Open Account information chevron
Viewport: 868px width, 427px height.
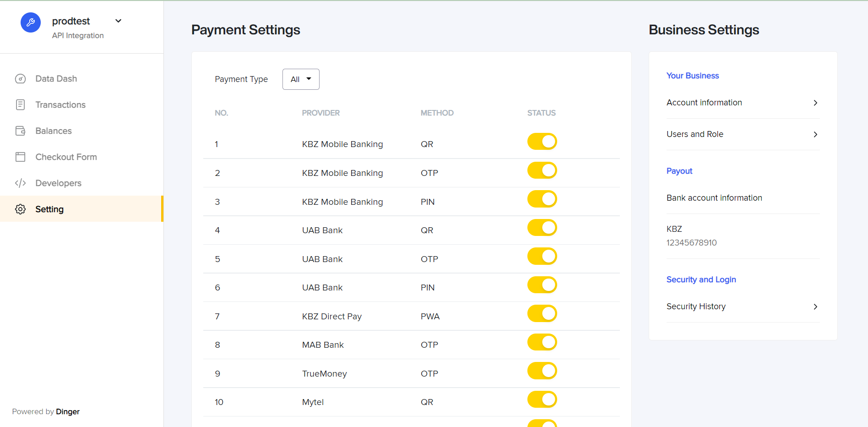click(815, 103)
